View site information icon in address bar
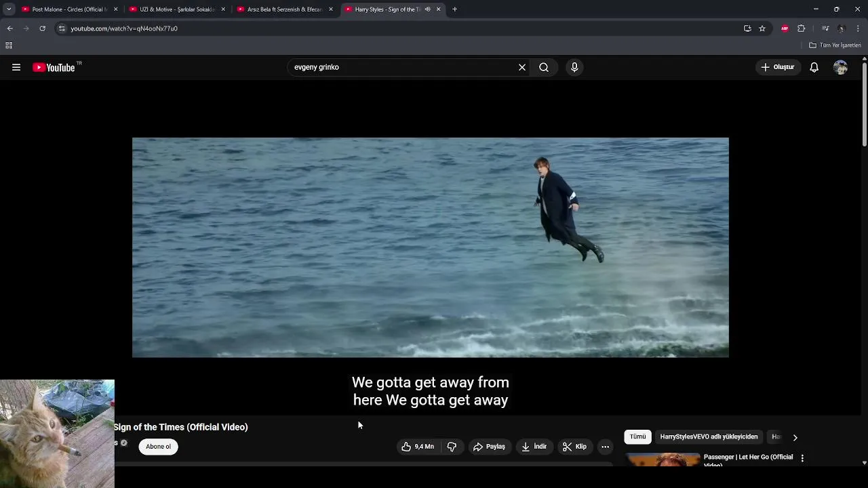This screenshot has height=488, width=868. click(x=62, y=28)
